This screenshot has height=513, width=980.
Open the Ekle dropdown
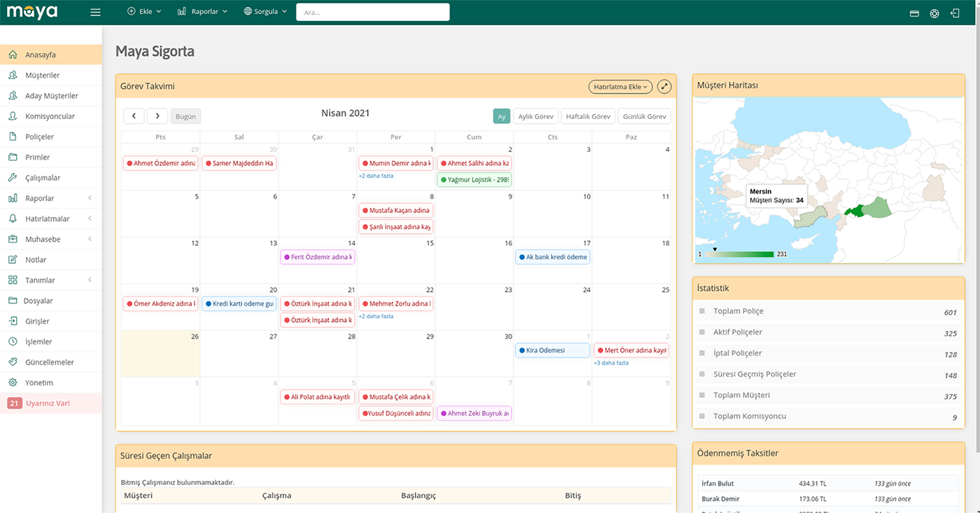(144, 12)
